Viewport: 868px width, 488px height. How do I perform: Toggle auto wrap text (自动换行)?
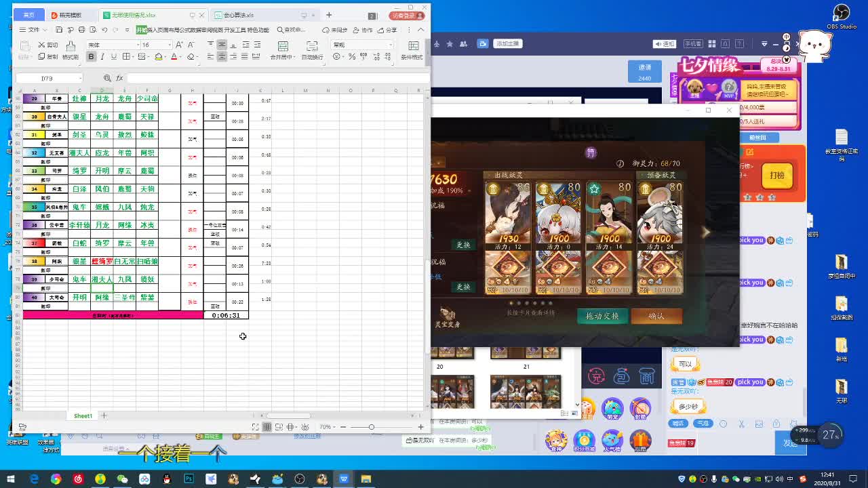pos(313,49)
